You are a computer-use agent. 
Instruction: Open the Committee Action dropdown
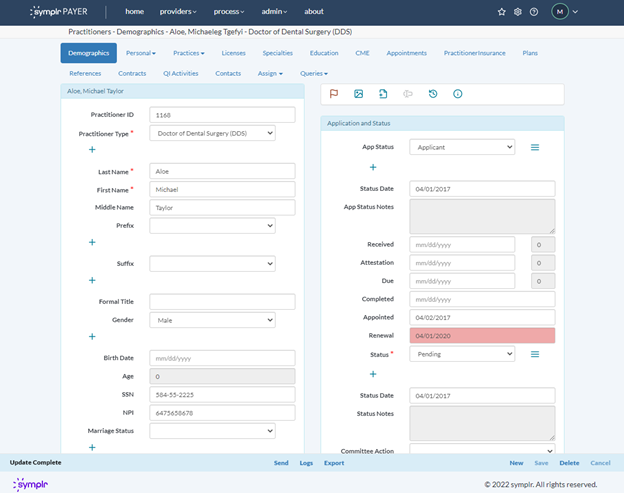[482, 449]
